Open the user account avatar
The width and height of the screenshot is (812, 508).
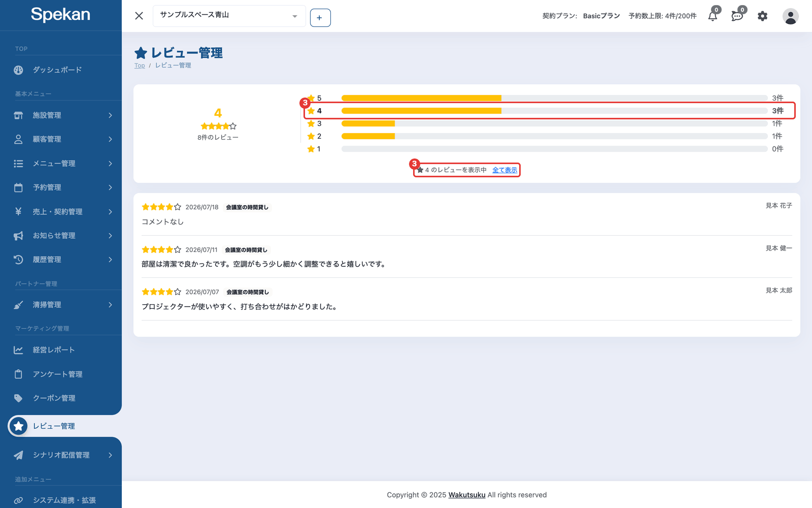tap(790, 16)
